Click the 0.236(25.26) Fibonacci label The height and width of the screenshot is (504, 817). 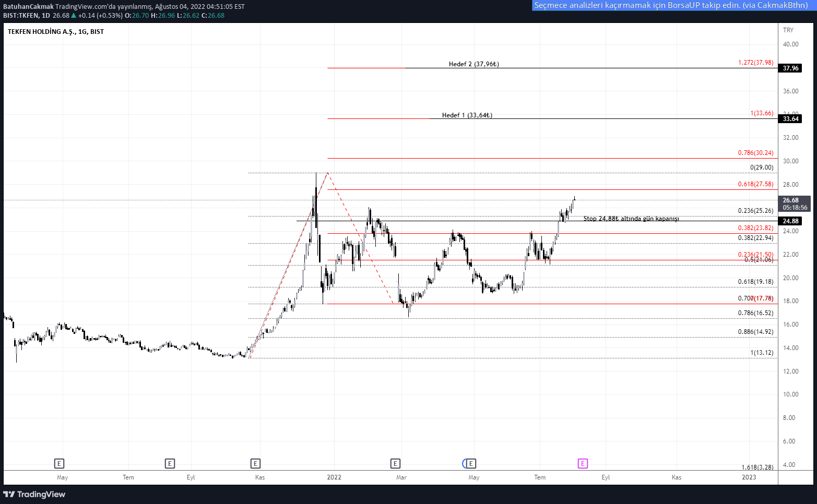point(756,210)
